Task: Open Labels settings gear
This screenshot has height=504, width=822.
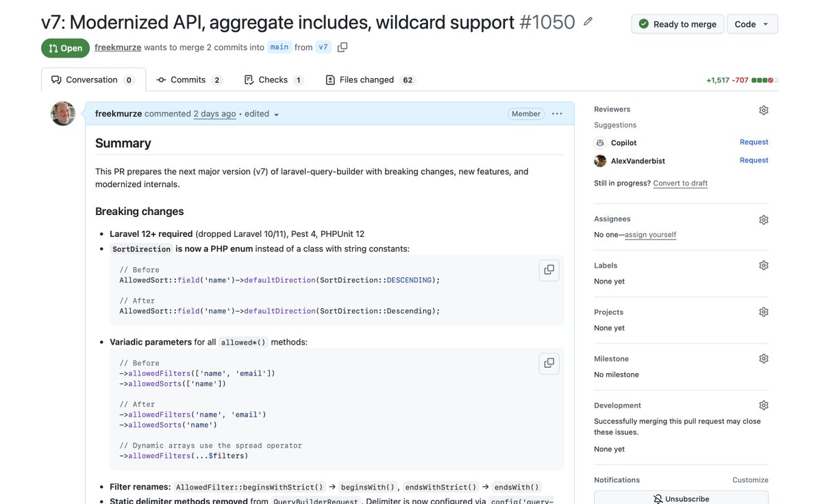Action: (764, 266)
